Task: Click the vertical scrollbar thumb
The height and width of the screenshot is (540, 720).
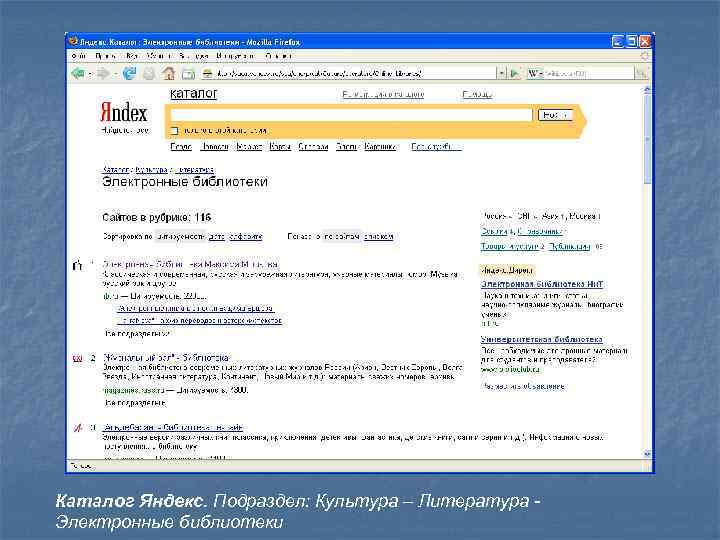Action: pyautogui.click(x=647, y=140)
